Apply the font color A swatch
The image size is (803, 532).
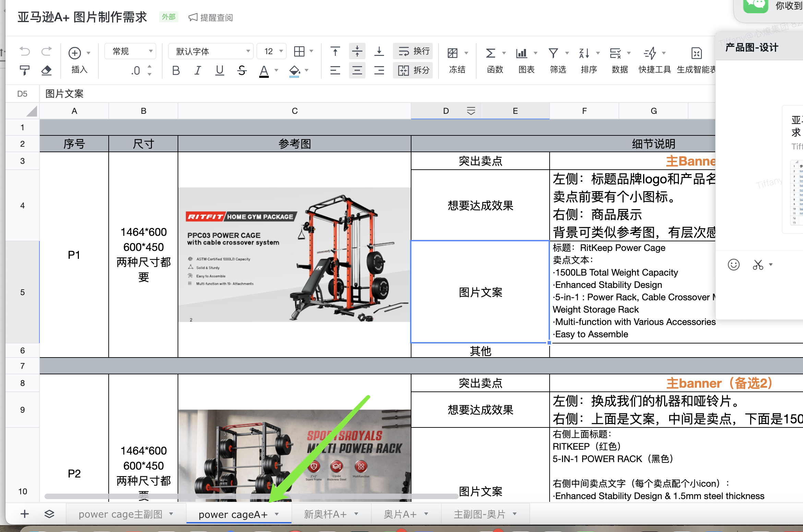264,71
